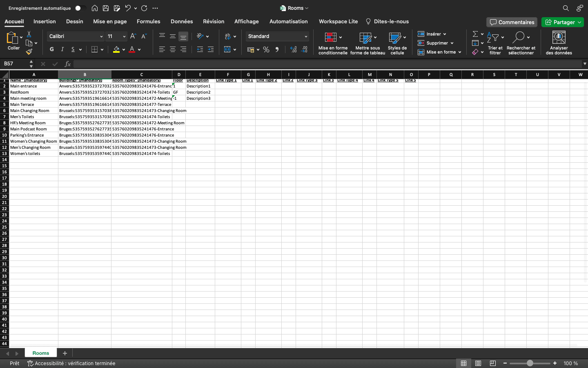
Task: Open the Commentaires pane button
Action: [x=512, y=22]
